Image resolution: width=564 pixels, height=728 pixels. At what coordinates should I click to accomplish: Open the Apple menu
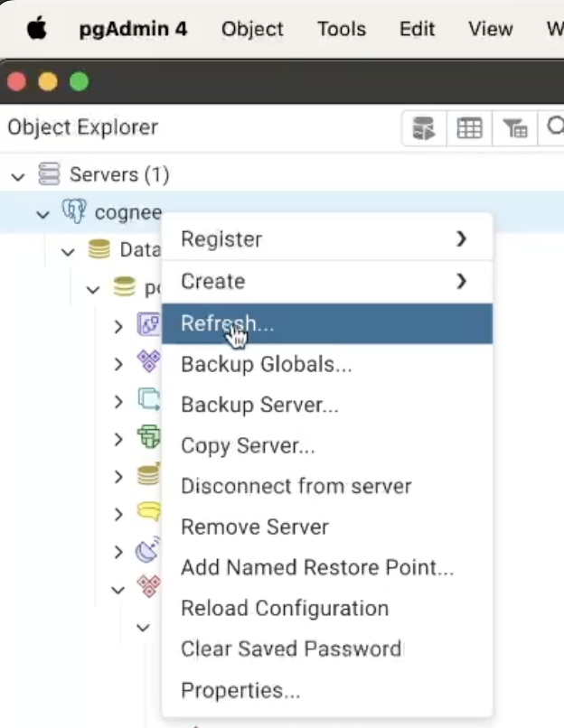click(x=37, y=28)
